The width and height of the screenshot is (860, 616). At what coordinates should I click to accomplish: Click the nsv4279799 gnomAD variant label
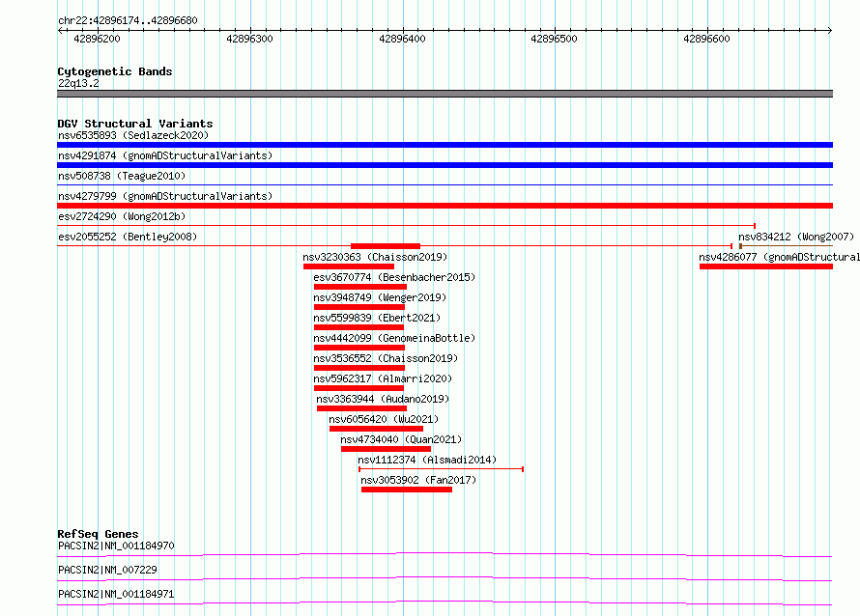165,196
